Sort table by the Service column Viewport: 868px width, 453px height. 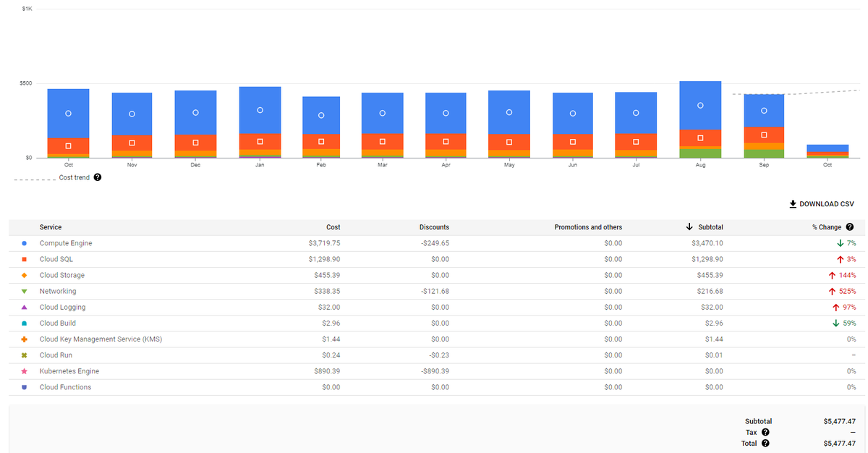(51, 227)
